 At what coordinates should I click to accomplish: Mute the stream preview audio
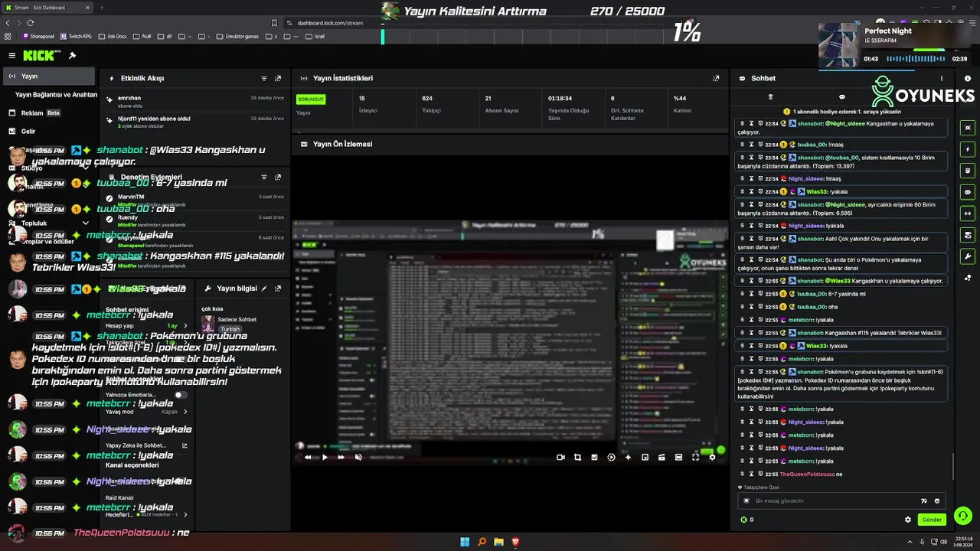point(358,457)
